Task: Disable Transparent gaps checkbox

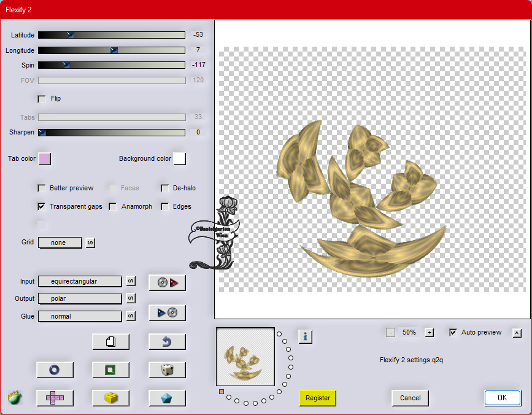Action: point(42,207)
